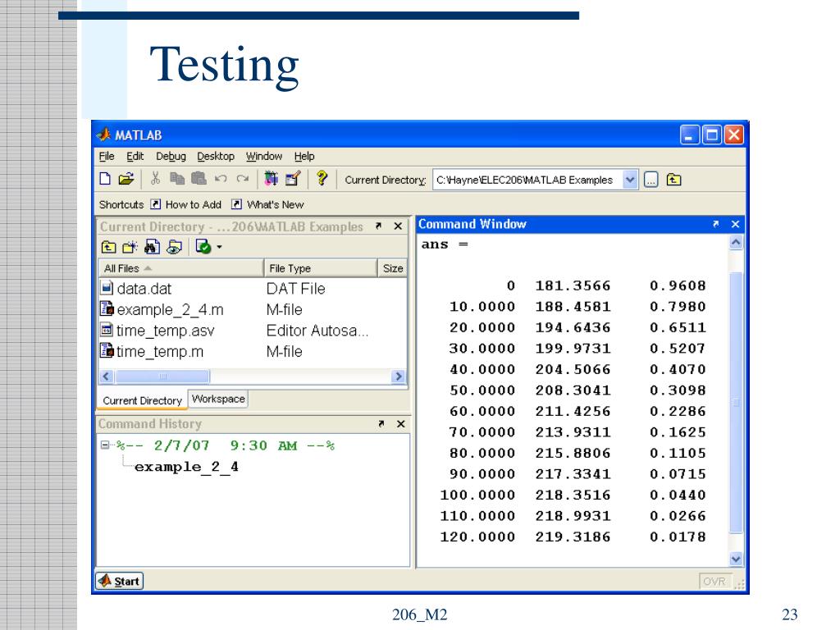The height and width of the screenshot is (630, 840).
Task: Switch to the Workspace tab
Action: (218, 399)
